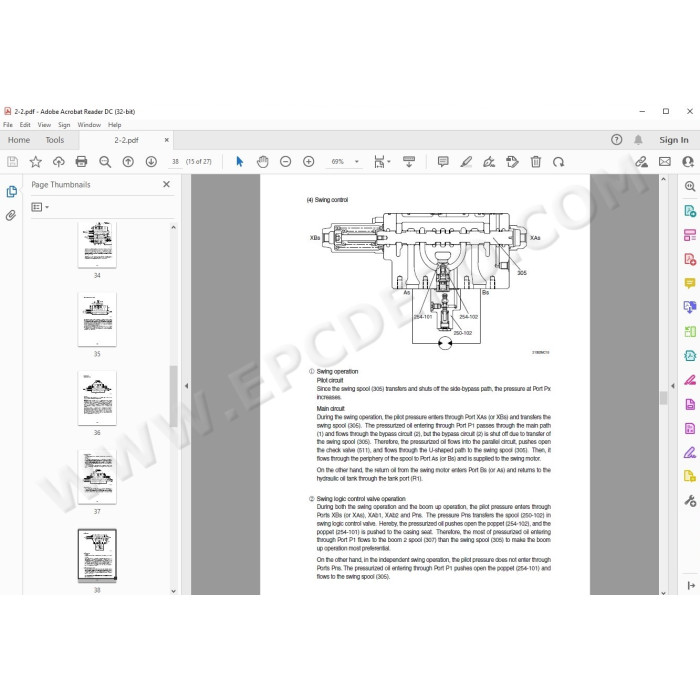Open Help question mark icon
This screenshot has width=700, height=700.
coord(617,140)
